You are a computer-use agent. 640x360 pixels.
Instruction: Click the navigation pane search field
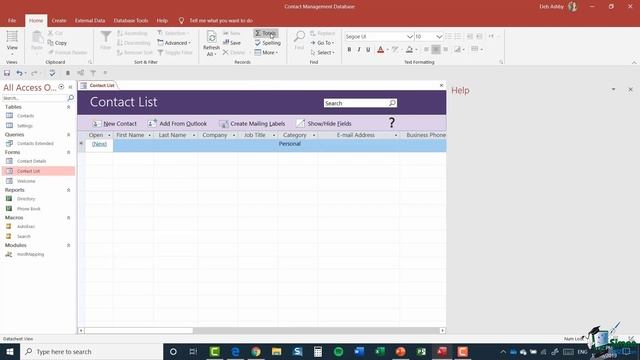coord(34,98)
